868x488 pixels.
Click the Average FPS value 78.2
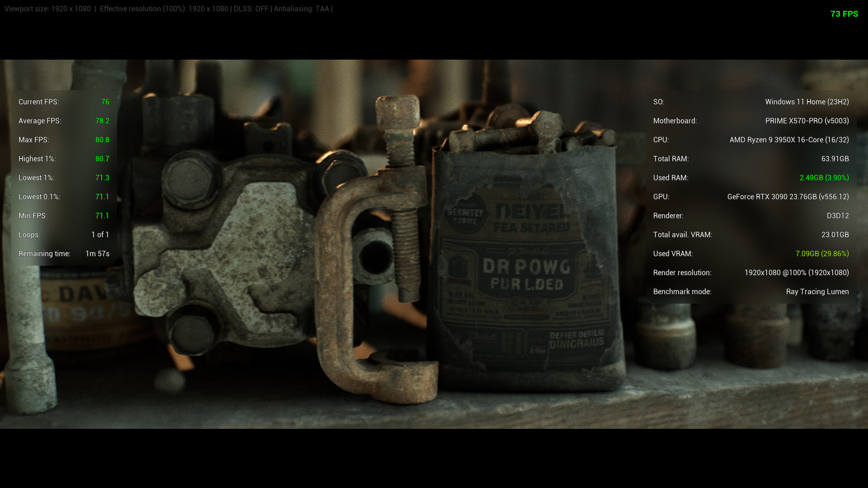click(102, 121)
